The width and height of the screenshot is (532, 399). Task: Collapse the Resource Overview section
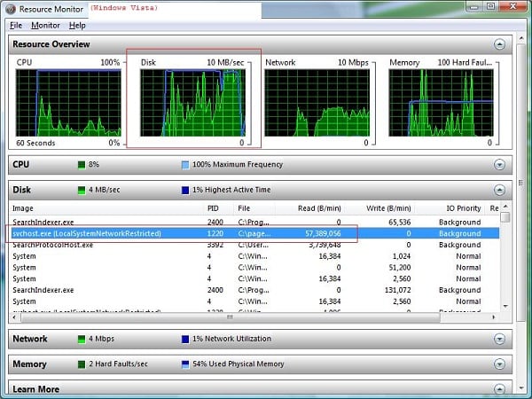(x=499, y=43)
